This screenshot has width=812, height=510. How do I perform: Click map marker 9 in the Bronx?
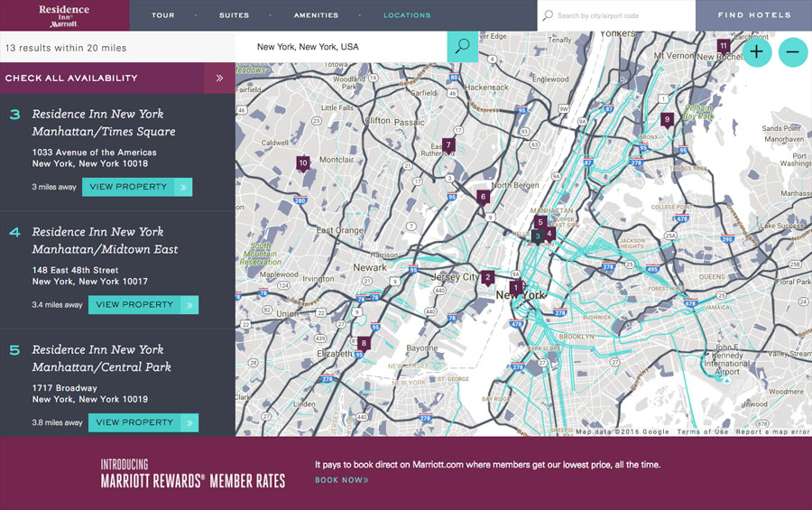coord(667,119)
